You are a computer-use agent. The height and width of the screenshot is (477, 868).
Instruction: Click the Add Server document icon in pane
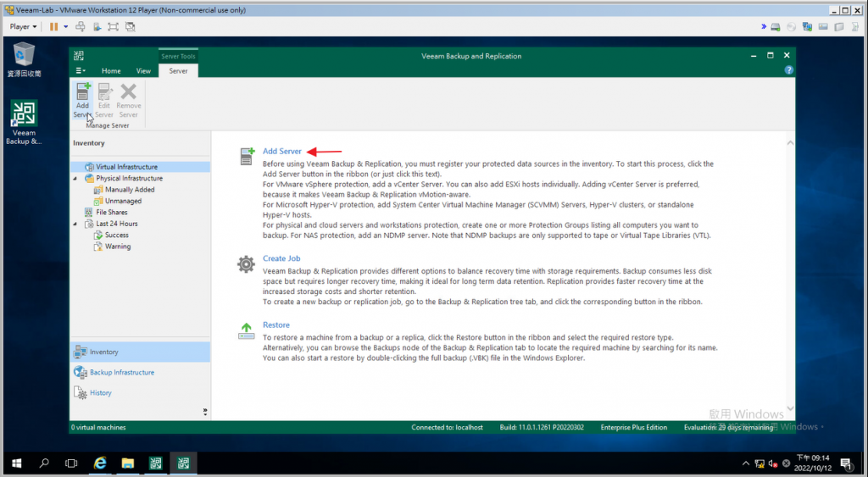coord(247,156)
